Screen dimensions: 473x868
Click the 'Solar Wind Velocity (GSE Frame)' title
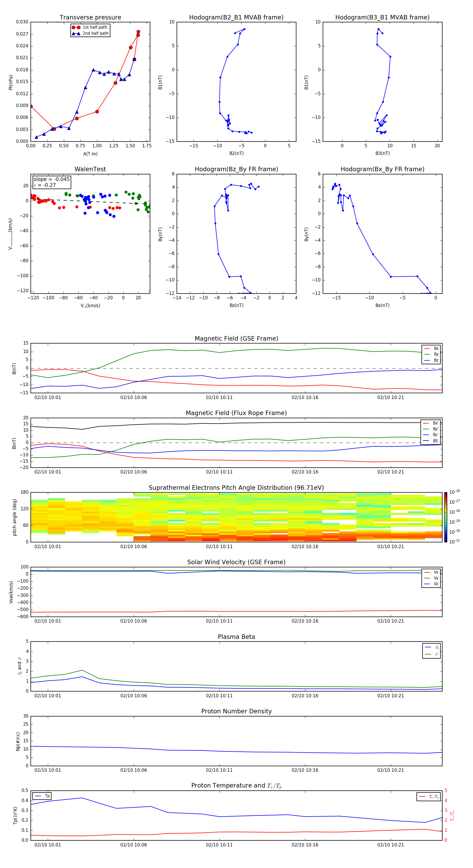(236, 562)
